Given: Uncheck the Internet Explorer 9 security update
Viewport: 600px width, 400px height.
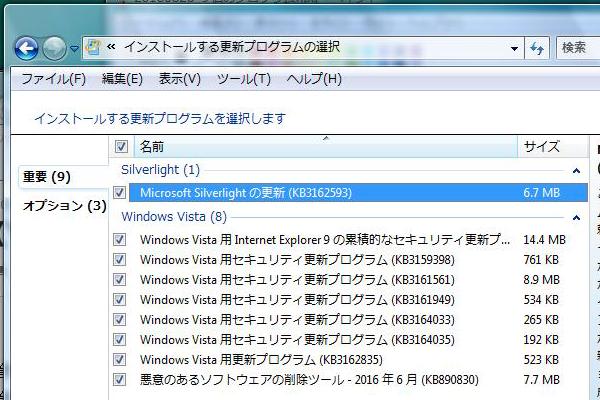Looking at the screenshot, I should click(x=121, y=240).
